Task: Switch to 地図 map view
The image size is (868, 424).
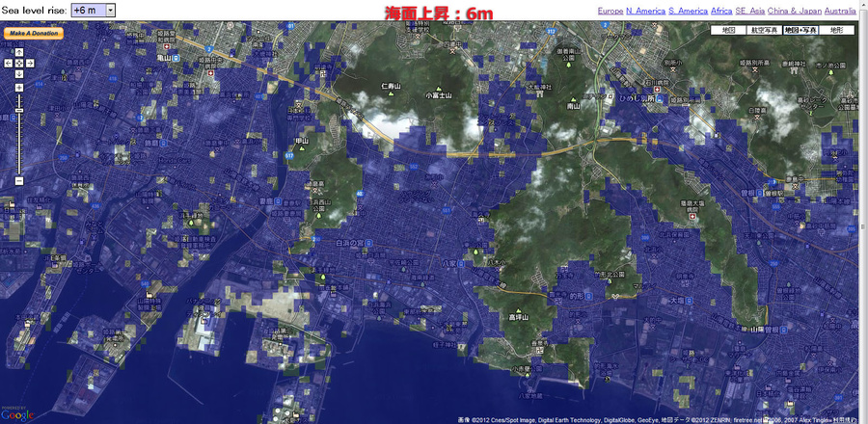Action: coord(728,31)
